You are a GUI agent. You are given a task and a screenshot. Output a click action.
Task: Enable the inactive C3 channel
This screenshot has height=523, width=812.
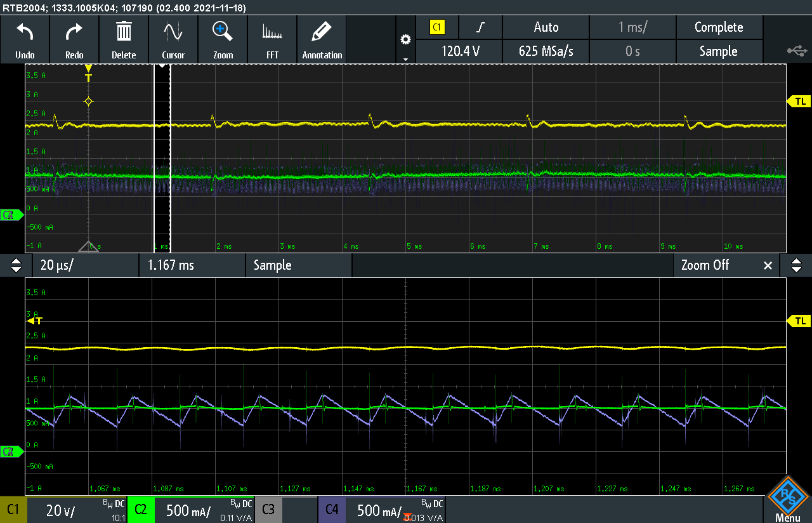[x=268, y=510]
